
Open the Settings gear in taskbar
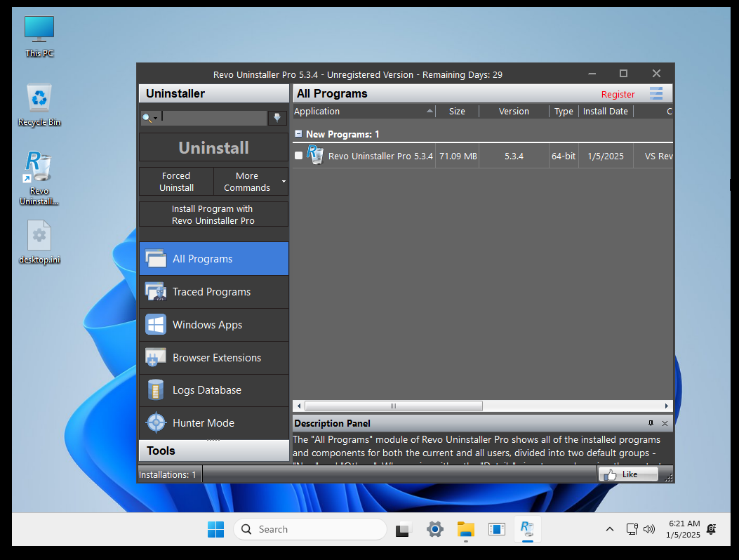click(x=434, y=529)
